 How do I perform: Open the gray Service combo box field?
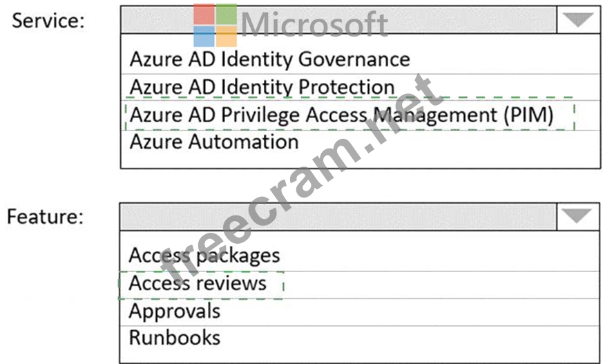coord(338,19)
